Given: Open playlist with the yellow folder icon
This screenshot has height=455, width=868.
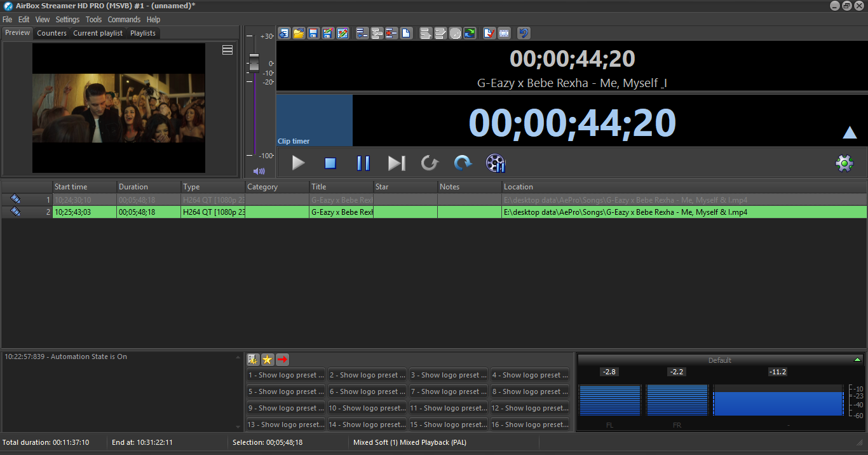Looking at the screenshot, I should point(299,33).
